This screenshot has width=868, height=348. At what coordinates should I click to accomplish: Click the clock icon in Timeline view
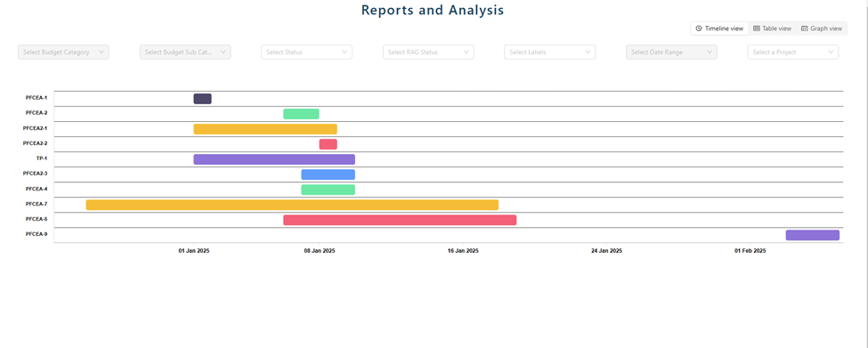point(699,28)
